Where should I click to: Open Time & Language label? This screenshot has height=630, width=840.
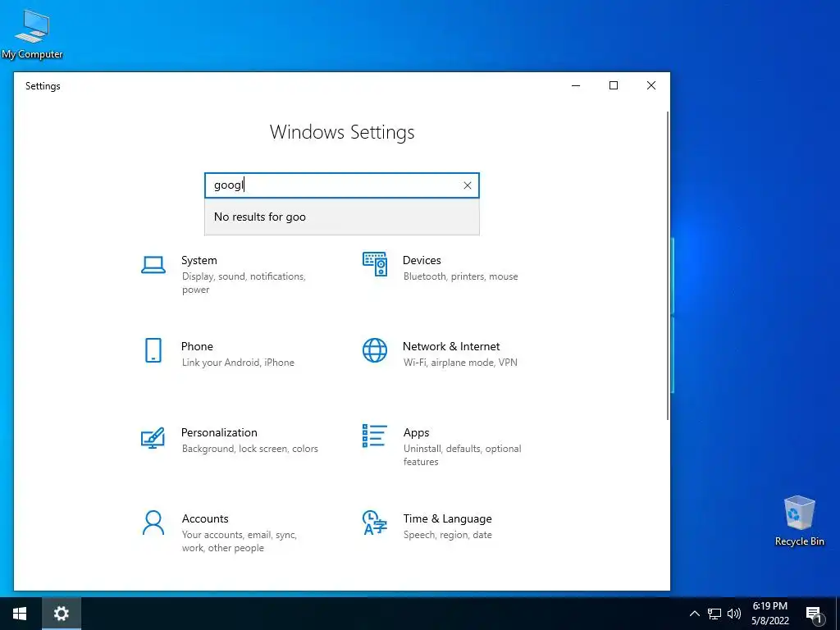447,518
